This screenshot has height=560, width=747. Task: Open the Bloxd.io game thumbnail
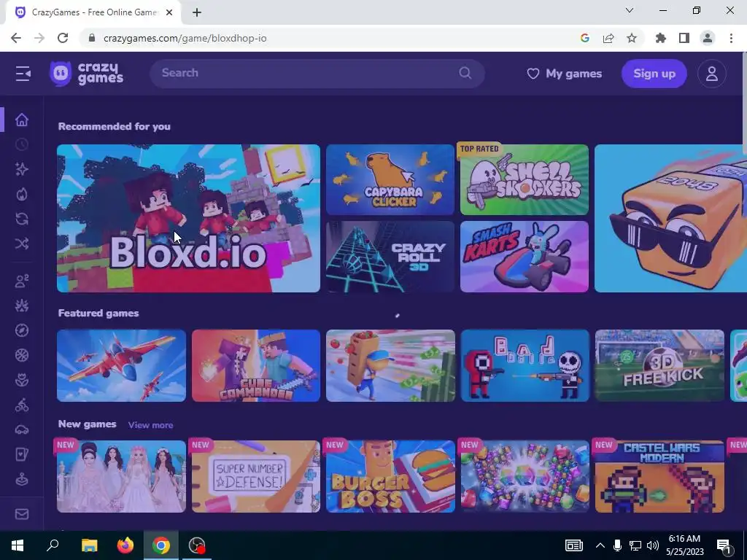(188, 218)
